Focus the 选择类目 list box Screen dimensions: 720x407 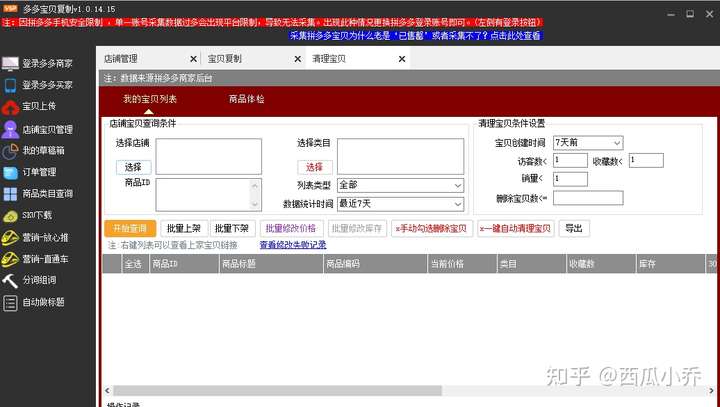click(400, 157)
